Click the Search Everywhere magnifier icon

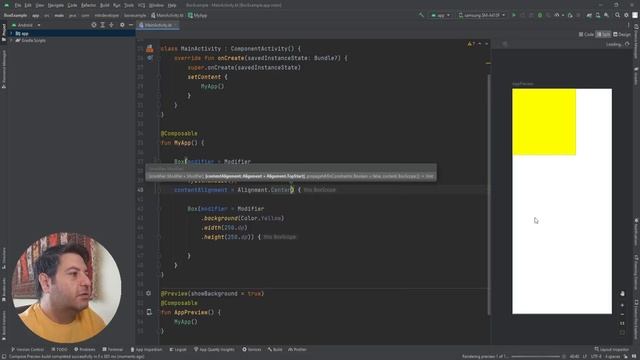coord(618,15)
